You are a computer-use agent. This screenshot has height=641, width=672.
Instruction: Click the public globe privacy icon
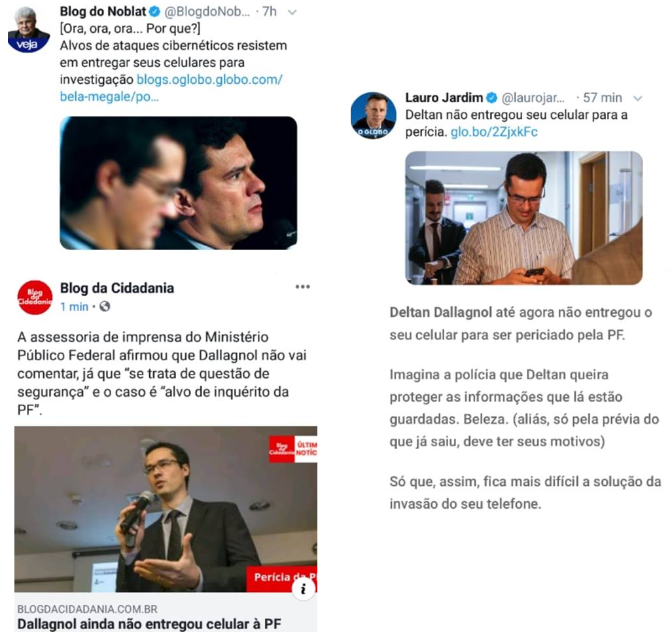(105, 306)
